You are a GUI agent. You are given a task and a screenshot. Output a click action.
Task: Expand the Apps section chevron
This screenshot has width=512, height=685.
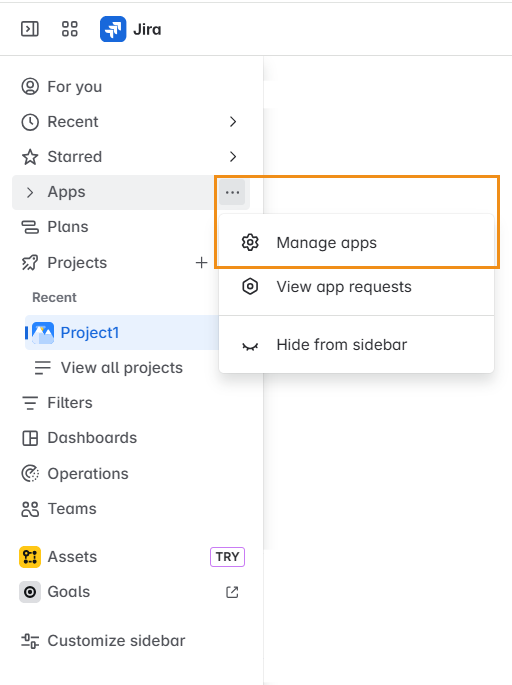(30, 192)
